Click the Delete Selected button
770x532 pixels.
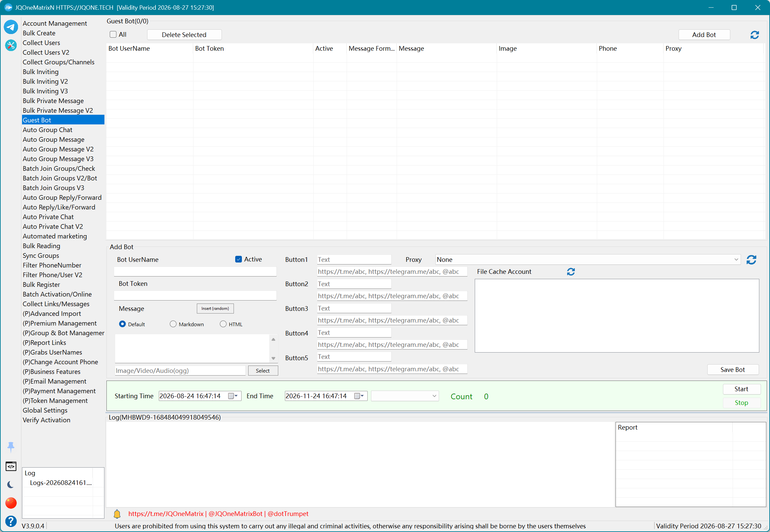184,35
